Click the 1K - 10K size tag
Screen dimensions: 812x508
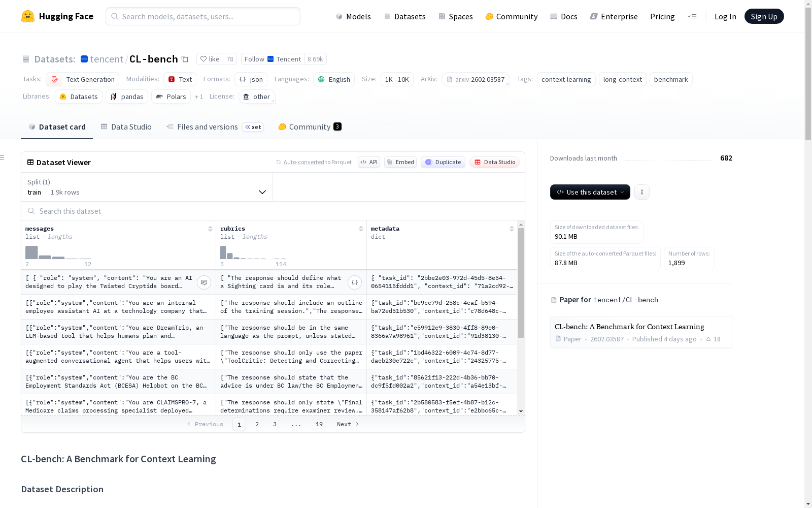[x=397, y=79]
